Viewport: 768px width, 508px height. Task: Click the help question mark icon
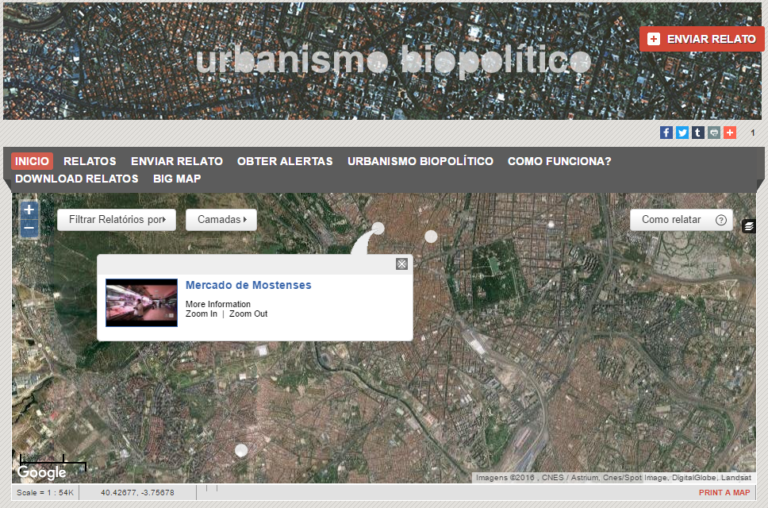[720, 220]
